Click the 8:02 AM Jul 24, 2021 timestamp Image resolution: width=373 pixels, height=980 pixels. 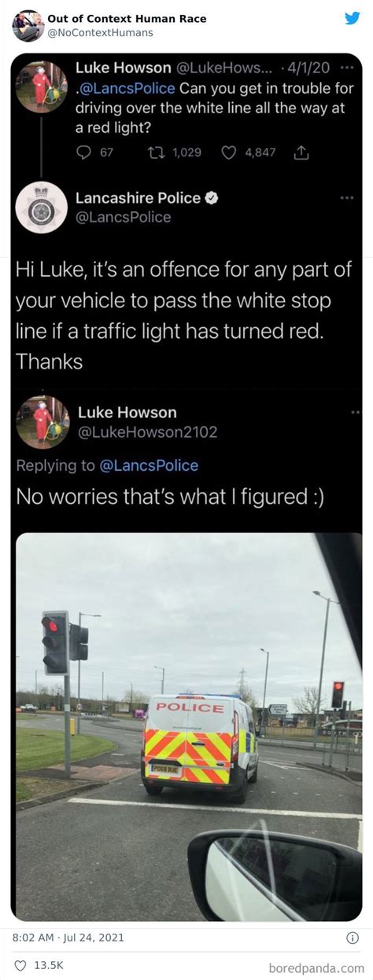(68, 938)
